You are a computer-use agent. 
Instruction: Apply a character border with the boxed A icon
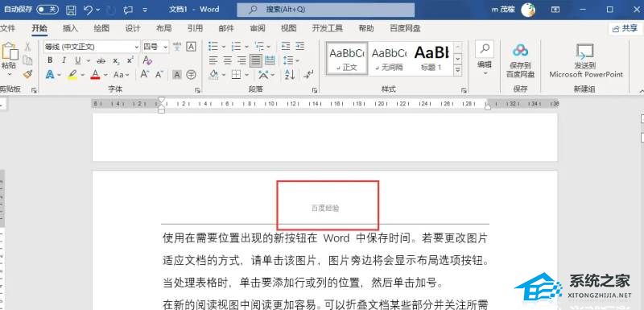coord(191,47)
